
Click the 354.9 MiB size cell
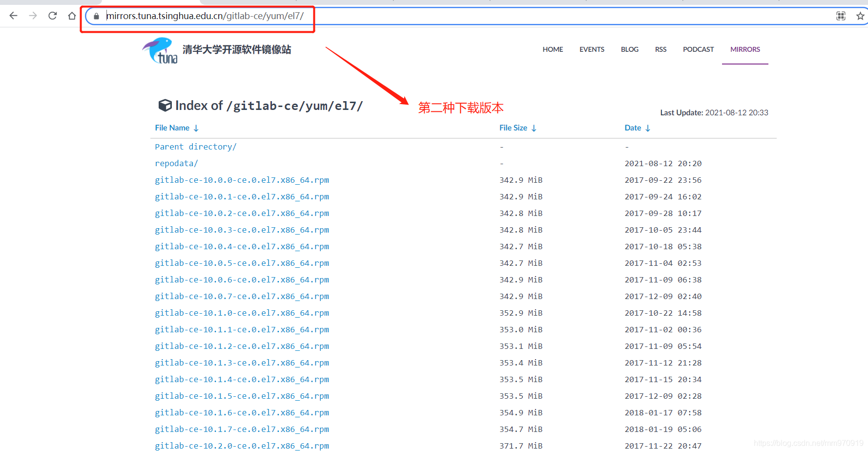pyautogui.click(x=521, y=412)
